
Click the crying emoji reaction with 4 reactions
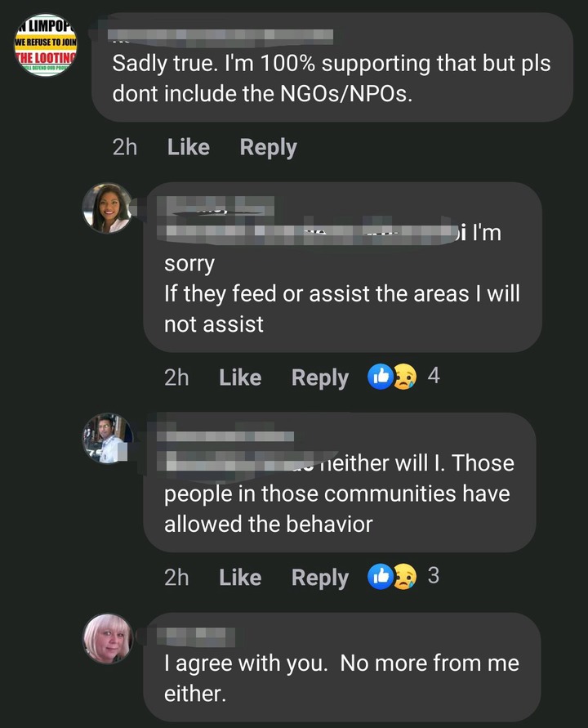point(405,377)
